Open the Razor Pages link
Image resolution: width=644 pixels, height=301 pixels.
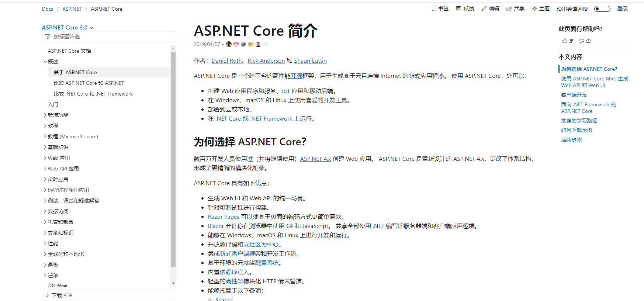point(224,217)
